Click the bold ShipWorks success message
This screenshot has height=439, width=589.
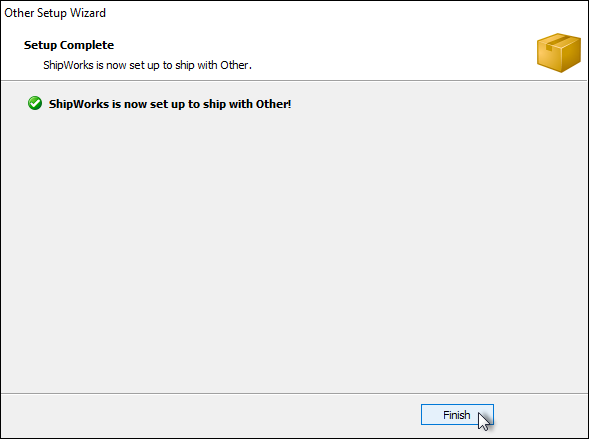click(x=170, y=104)
